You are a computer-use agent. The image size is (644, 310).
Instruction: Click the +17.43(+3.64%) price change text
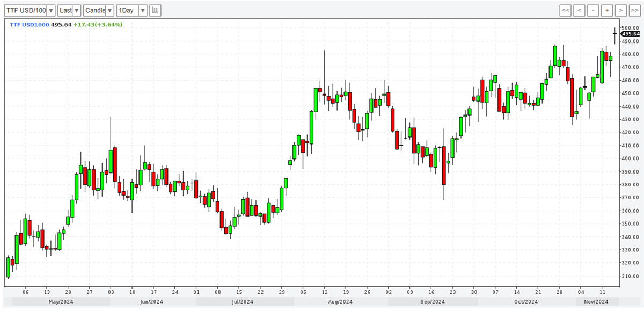pyautogui.click(x=98, y=25)
